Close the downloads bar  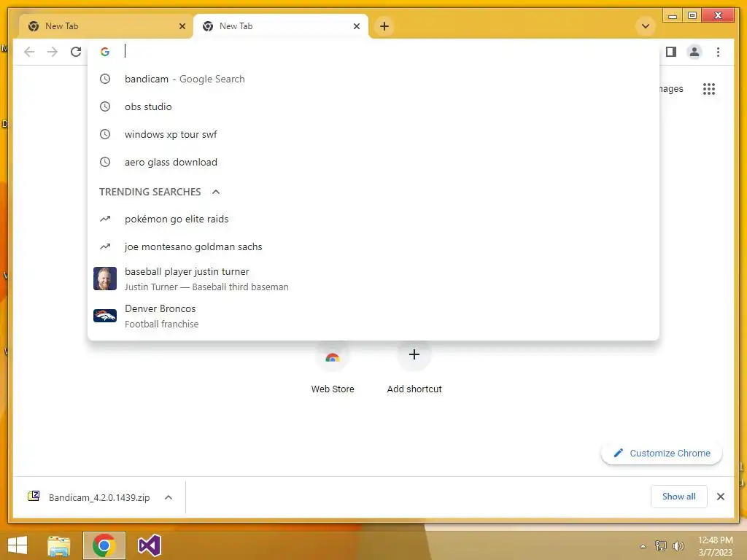pyautogui.click(x=720, y=497)
